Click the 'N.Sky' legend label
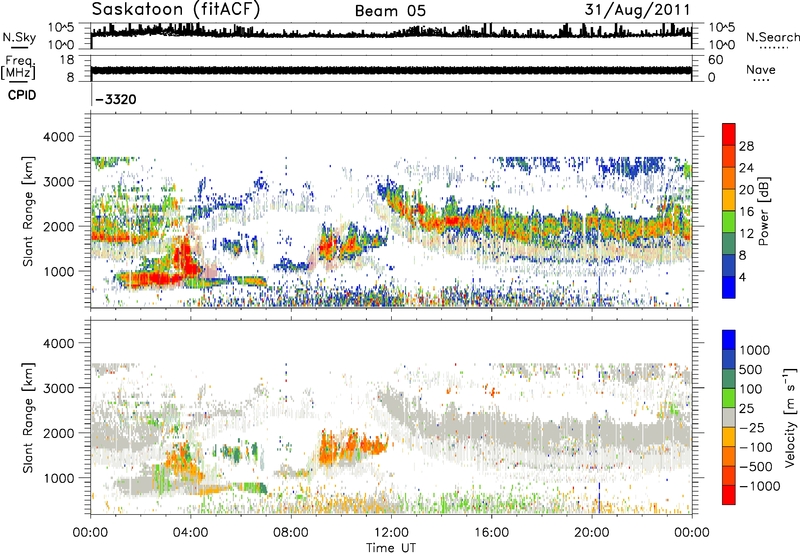The image size is (800, 554). click(19, 37)
